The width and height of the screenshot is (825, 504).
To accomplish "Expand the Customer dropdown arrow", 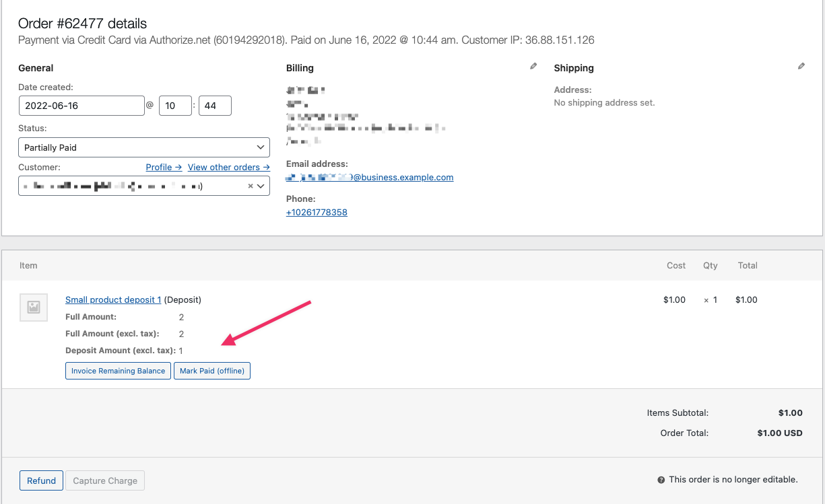I will tap(261, 186).
